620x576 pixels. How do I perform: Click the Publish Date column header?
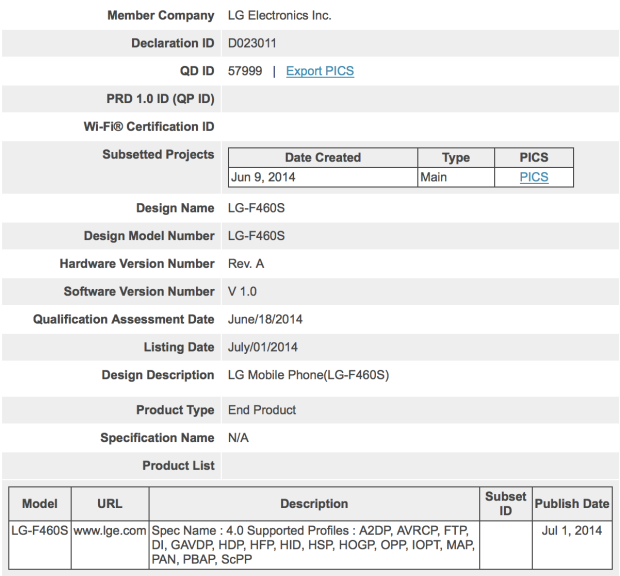[x=572, y=504]
